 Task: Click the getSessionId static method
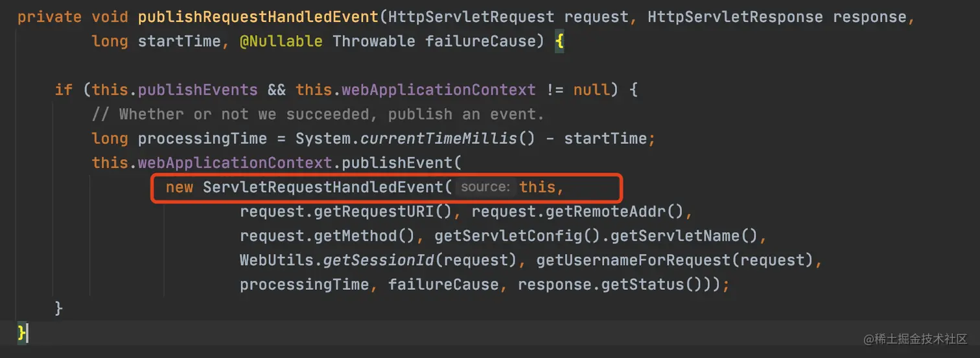pyautogui.click(x=369, y=260)
